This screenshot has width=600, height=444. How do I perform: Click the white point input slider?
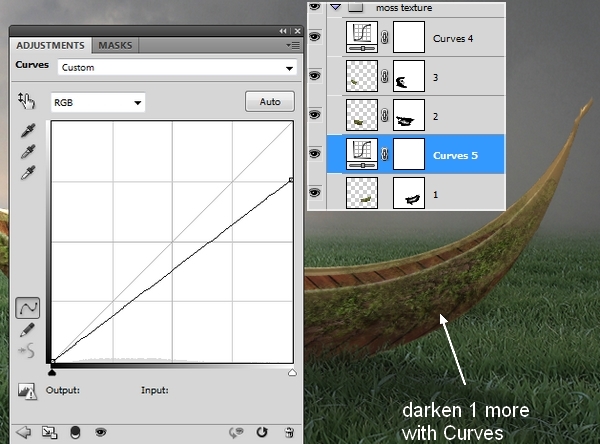[292, 372]
